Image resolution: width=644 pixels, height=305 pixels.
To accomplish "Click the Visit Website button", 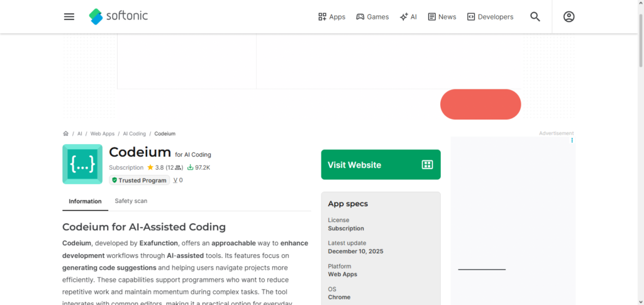I will pos(380,165).
